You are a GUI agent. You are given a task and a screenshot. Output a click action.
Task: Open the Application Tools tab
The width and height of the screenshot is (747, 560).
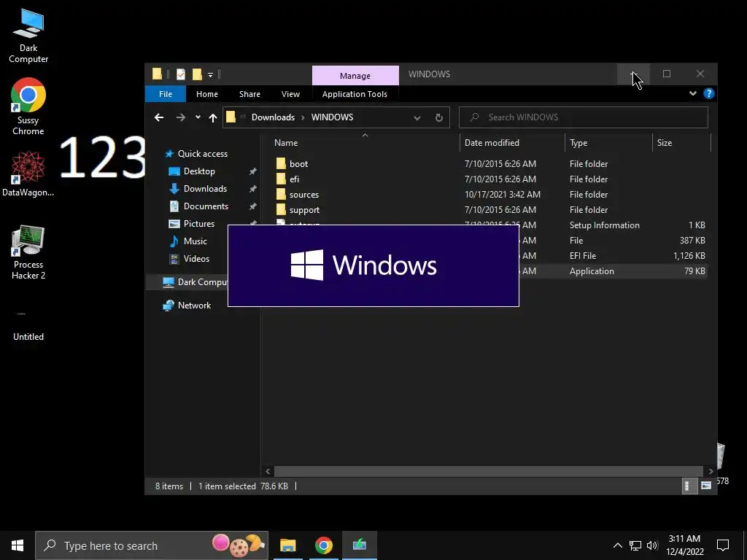[355, 94]
